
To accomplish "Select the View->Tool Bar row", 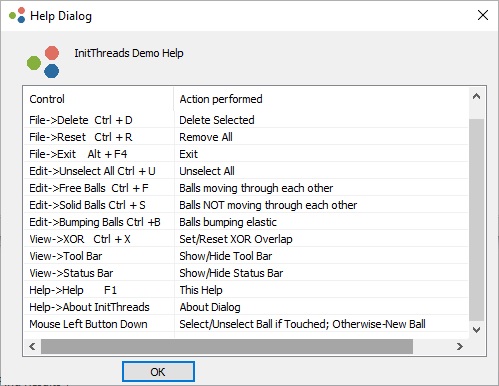I will coord(246,256).
